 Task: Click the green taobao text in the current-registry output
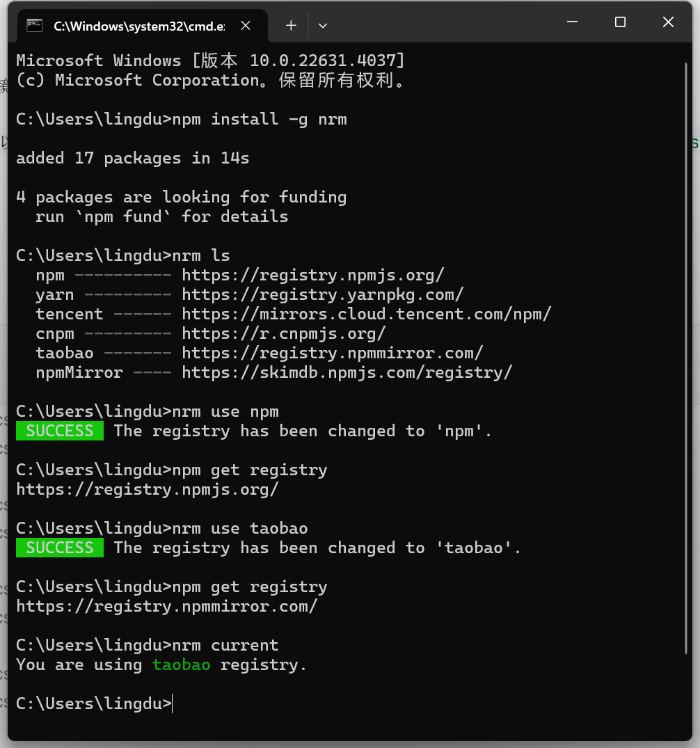[181, 665]
